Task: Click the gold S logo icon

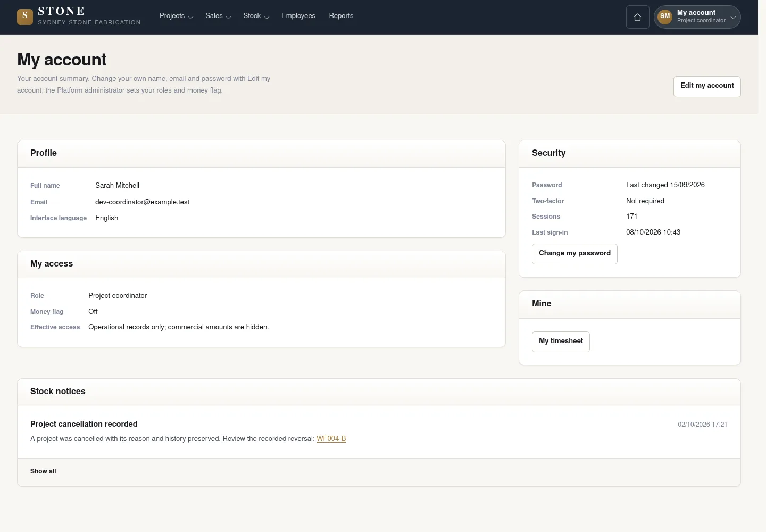Action: click(x=25, y=17)
